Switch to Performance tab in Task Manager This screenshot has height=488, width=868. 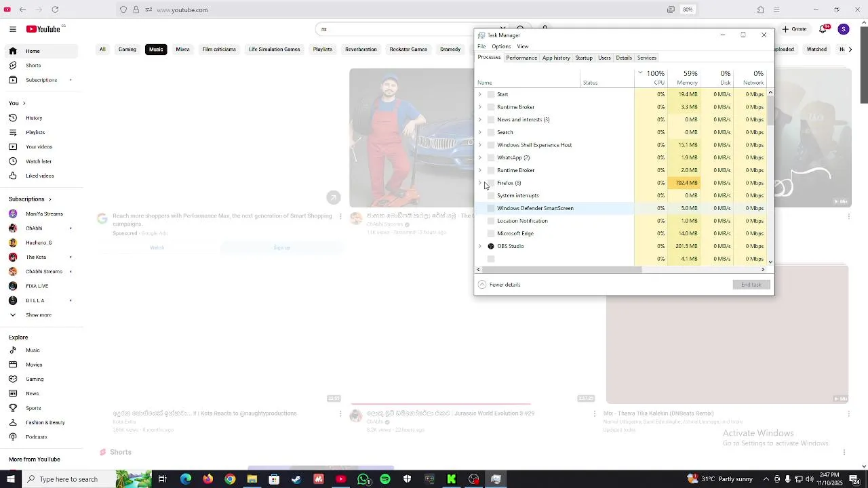pyautogui.click(x=521, y=58)
